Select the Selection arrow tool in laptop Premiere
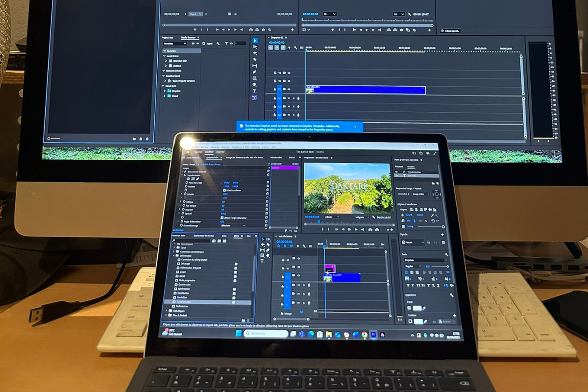 [263, 239]
